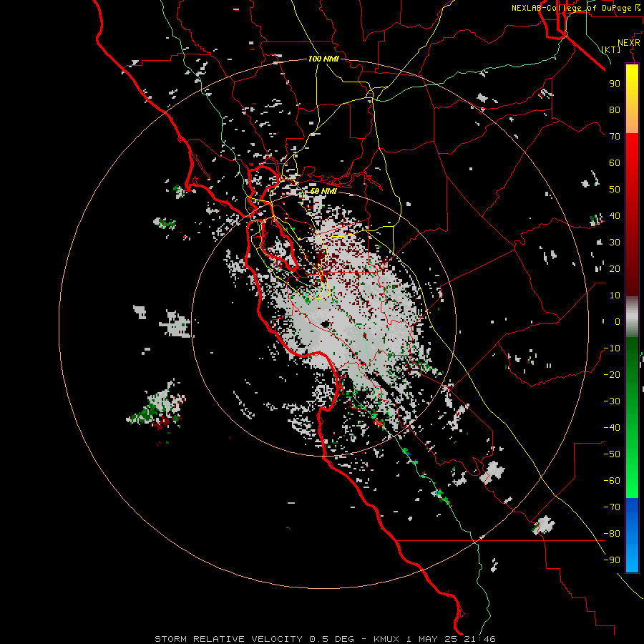Click the positive 30 scale value
The width and height of the screenshot is (644, 644).
click(615, 243)
